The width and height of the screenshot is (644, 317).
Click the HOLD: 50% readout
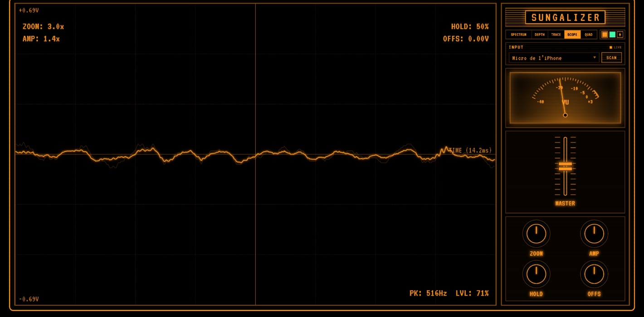pyautogui.click(x=470, y=27)
